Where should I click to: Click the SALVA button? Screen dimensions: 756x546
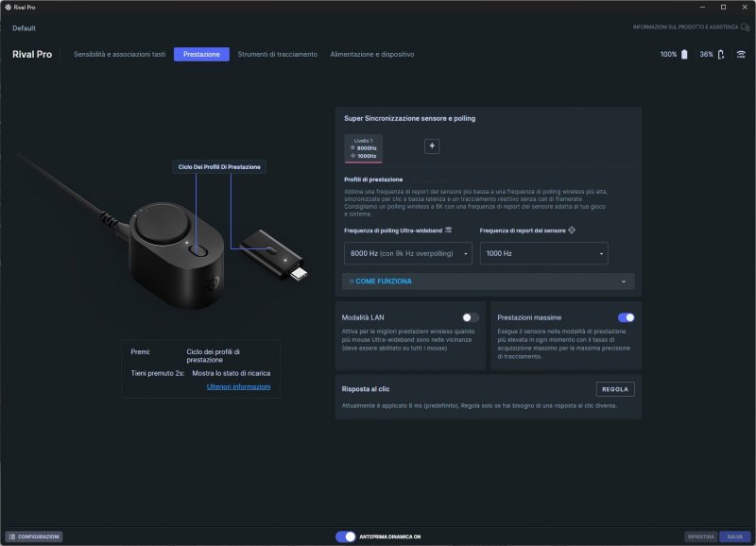point(735,537)
